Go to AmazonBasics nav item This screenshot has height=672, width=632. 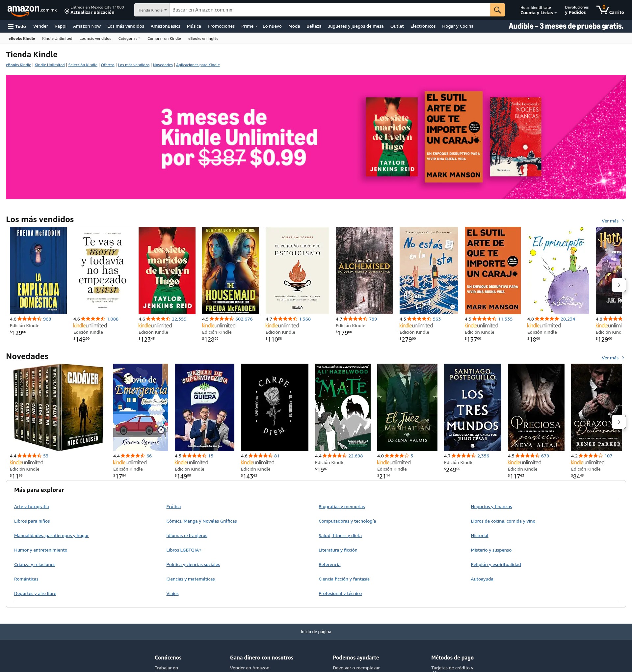165,26
